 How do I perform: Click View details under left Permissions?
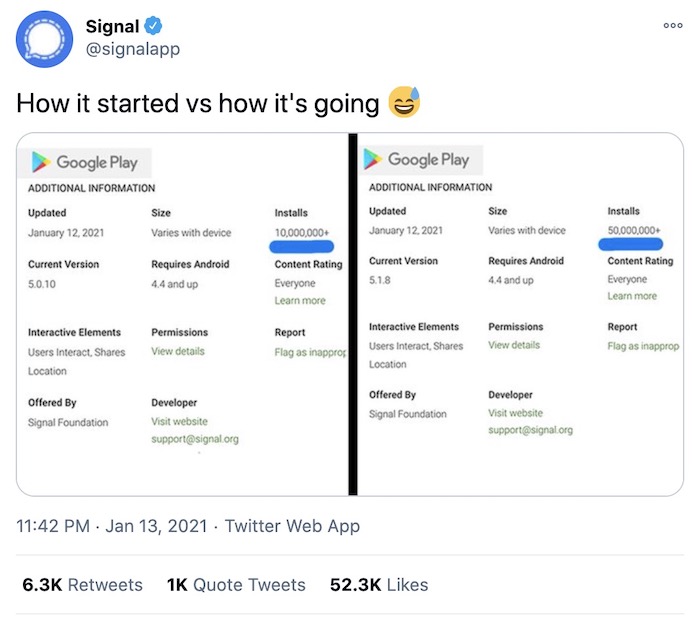[178, 351]
